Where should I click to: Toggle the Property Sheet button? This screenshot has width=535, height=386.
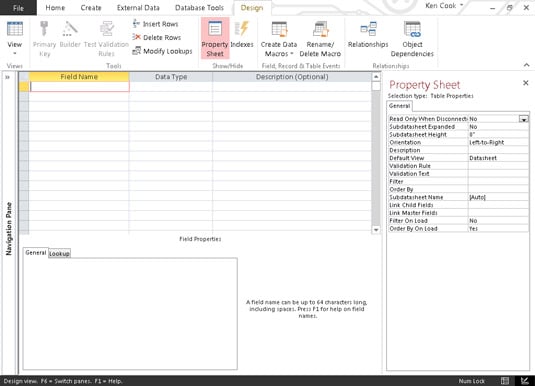pos(215,38)
